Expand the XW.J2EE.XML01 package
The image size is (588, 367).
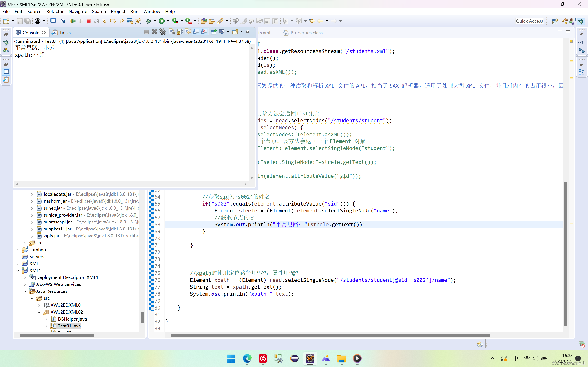point(39,305)
